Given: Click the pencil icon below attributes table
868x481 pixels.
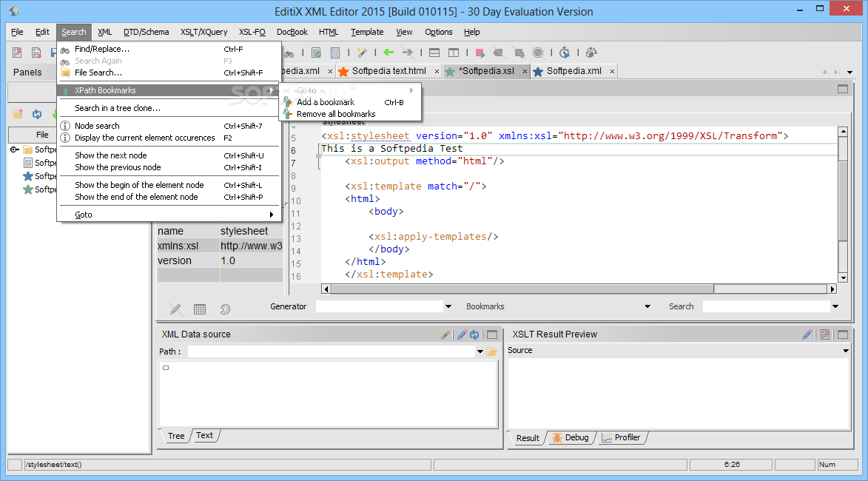Looking at the screenshot, I should point(175,309).
